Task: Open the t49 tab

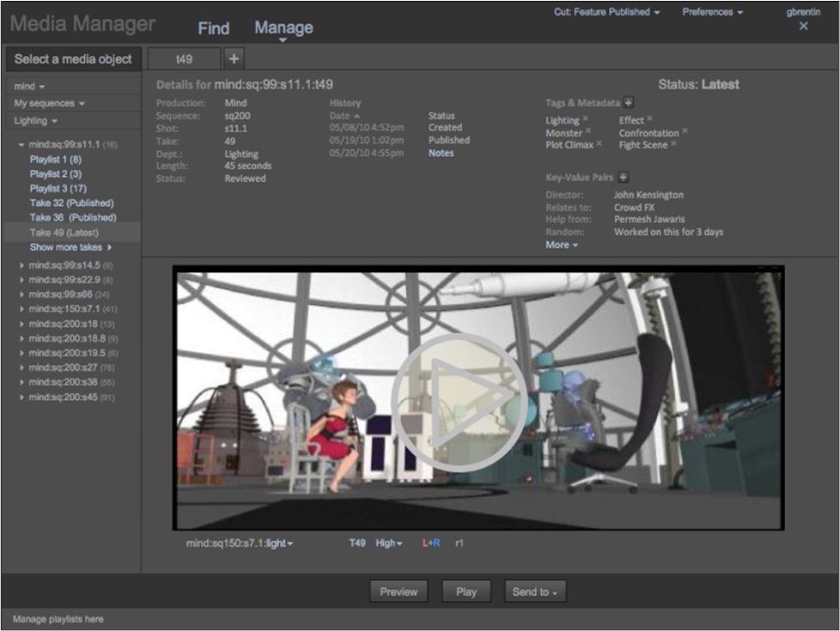Action: (x=184, y=58)
